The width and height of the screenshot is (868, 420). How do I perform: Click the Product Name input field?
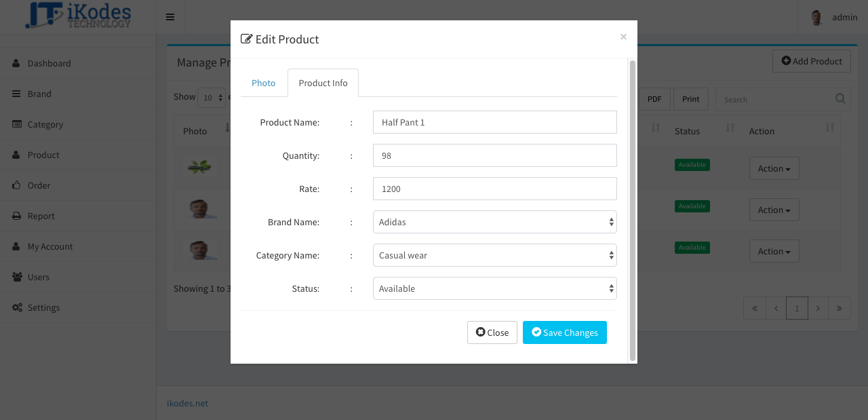click(495, 122)
